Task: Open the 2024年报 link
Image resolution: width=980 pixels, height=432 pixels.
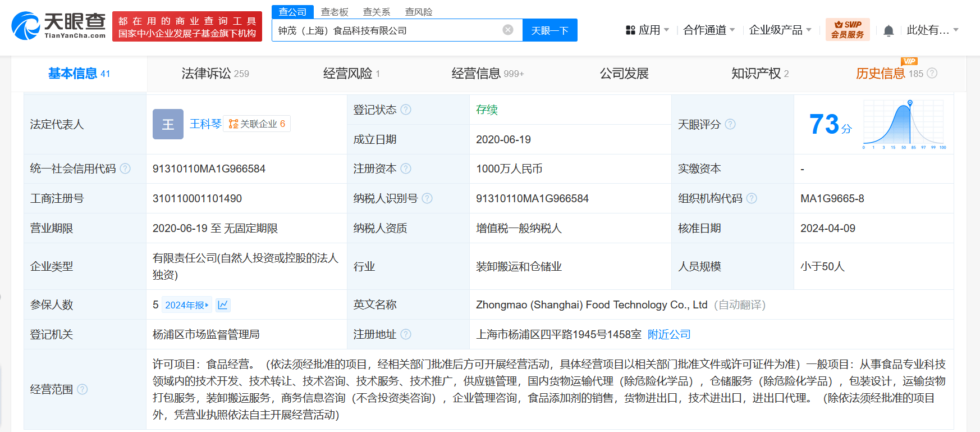Action: 187,305
